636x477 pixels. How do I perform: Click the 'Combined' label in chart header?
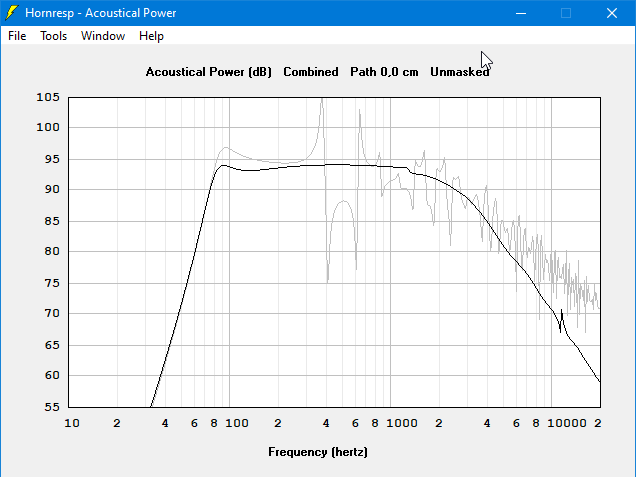(311, 72)
